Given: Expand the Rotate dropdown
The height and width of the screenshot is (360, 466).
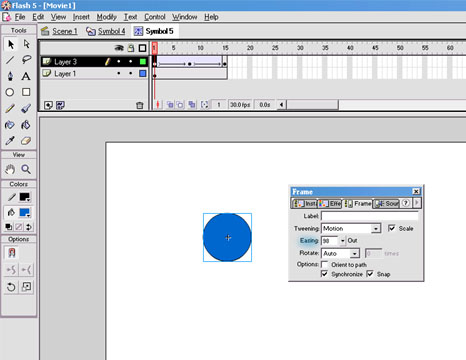Looking at the screenshot, I should coord(355,254).
